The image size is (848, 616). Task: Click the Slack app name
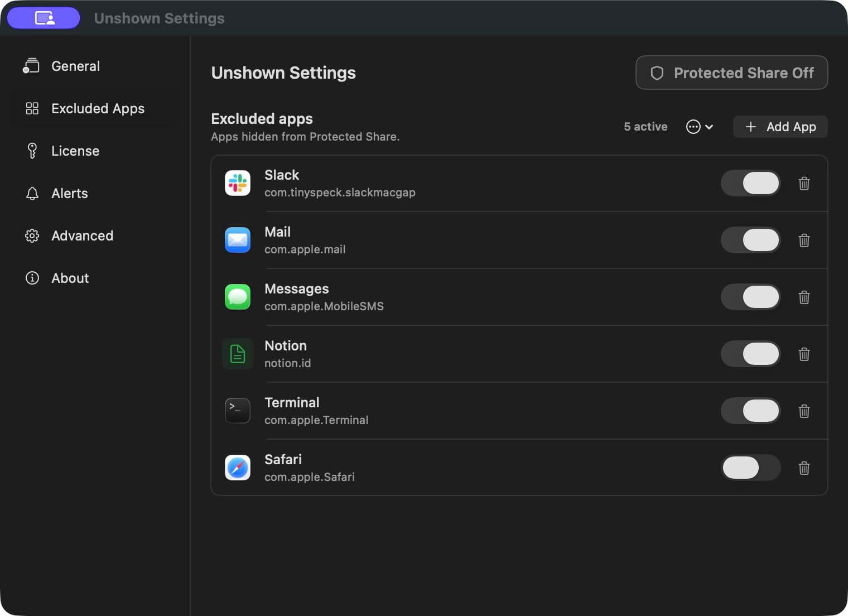coord(282,175)
